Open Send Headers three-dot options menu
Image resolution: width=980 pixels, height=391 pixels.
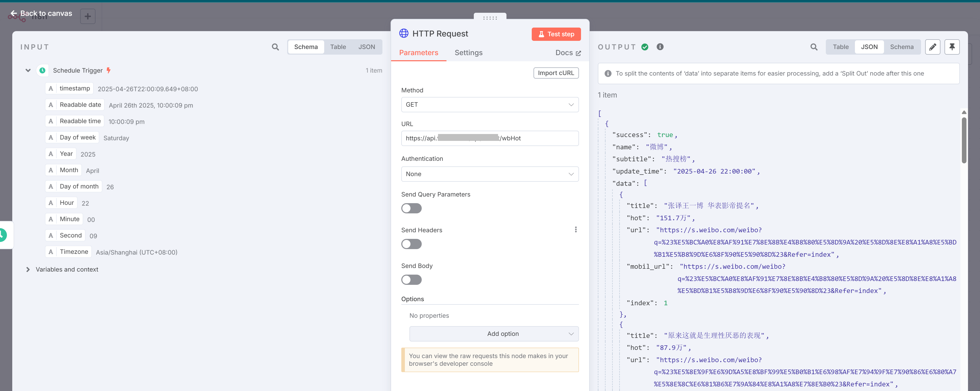point(575,229)
